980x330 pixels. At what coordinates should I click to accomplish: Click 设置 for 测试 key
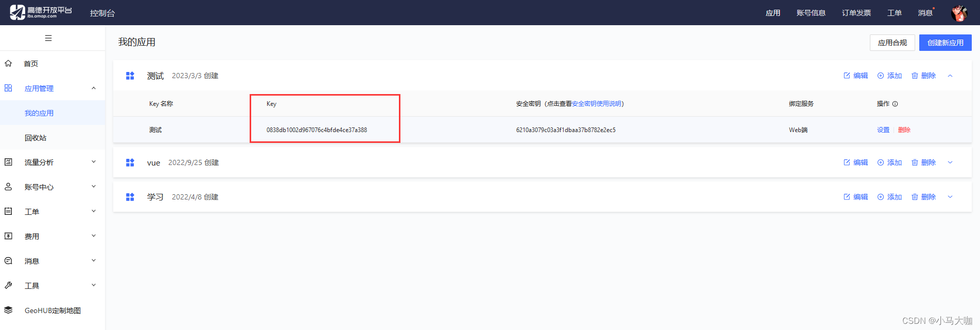[883, 130]
